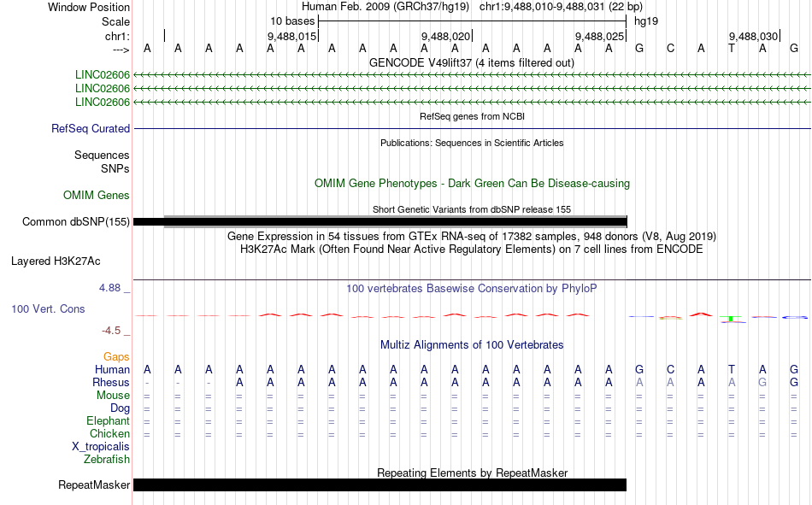The height and width of the screenshot is (505, 812).
Task: Click the second LINC02606 gene label
Action: pyautogui.click(x=102, y=89)
